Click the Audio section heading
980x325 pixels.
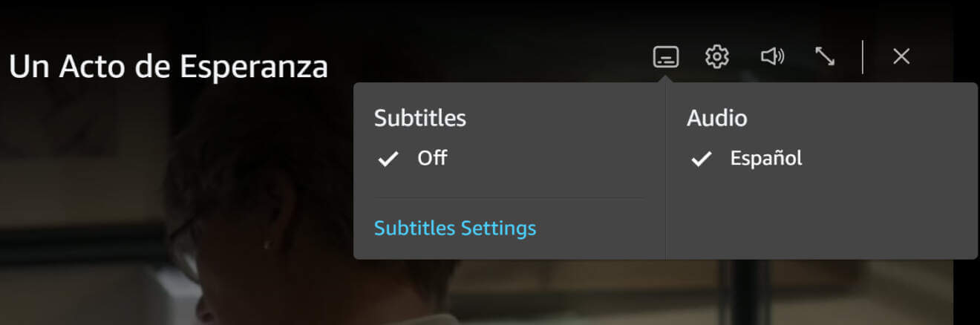point(716,118)
